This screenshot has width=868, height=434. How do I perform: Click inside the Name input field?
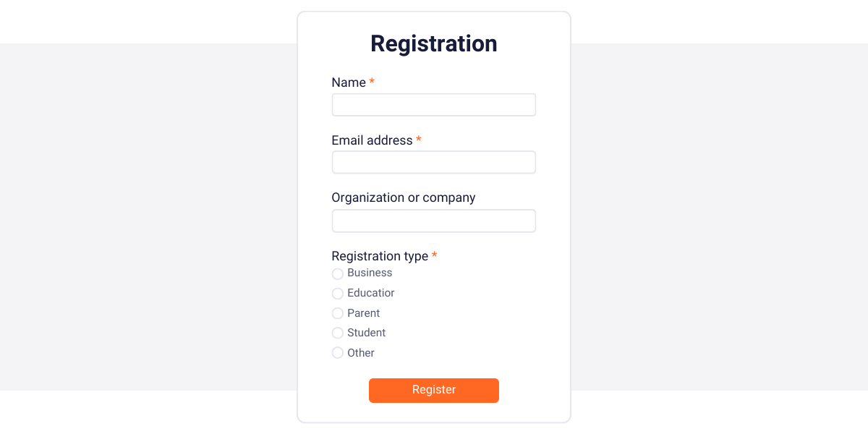point(433,104)
